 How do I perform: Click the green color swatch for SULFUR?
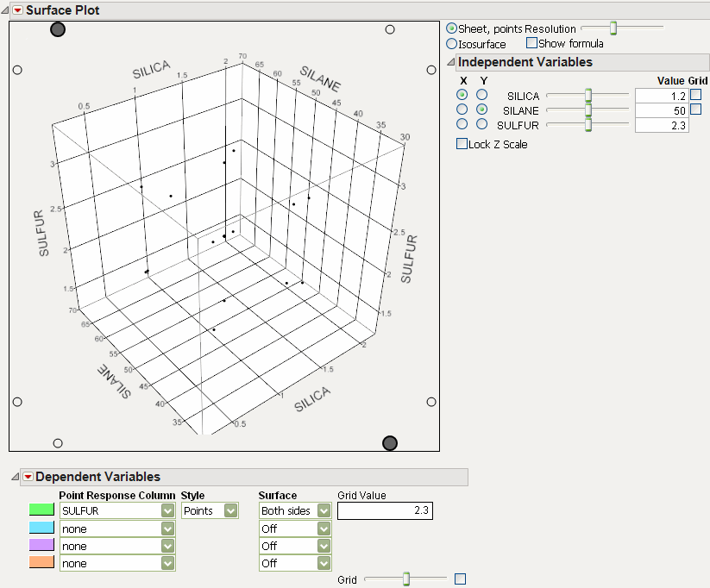[41, 510]
